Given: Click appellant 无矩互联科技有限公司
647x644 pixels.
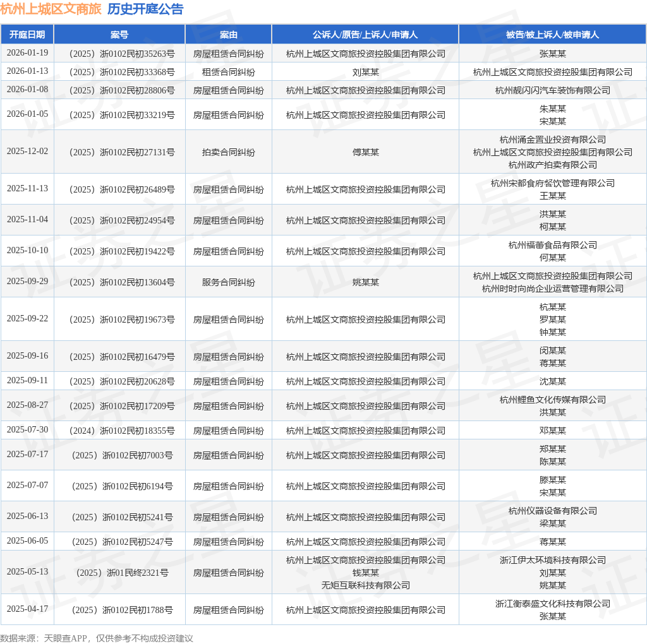Looking at the screenshot, I should pos(365,585).
